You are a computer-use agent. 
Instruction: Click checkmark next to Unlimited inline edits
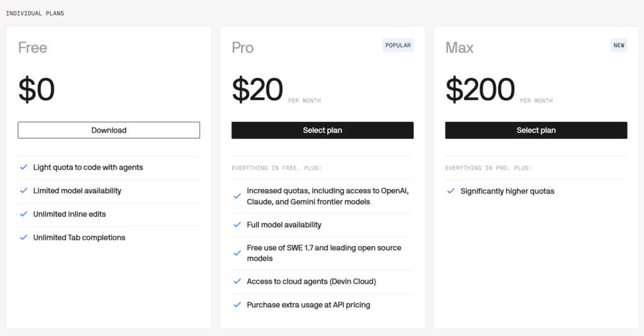[23, 214]
